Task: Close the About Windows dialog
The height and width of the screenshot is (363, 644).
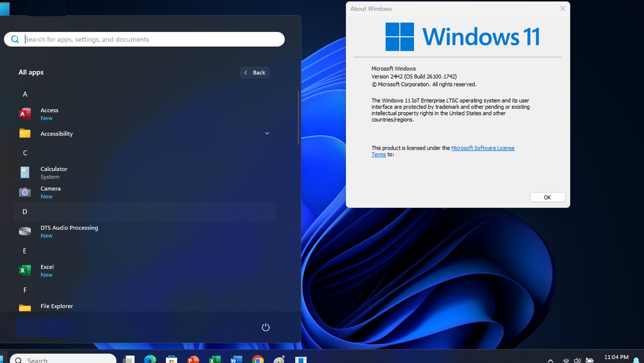Action: (562, 9)
